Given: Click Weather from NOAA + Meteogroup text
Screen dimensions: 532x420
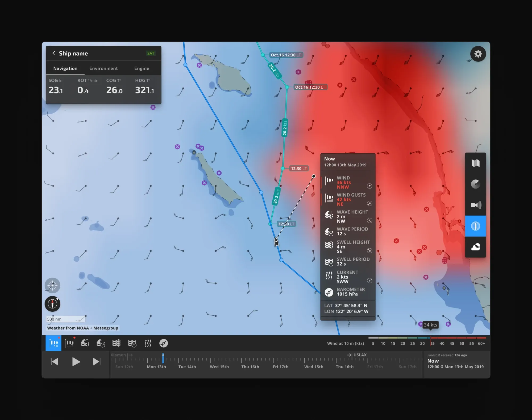Looking at the screenshot, I should tap(82, 328).
